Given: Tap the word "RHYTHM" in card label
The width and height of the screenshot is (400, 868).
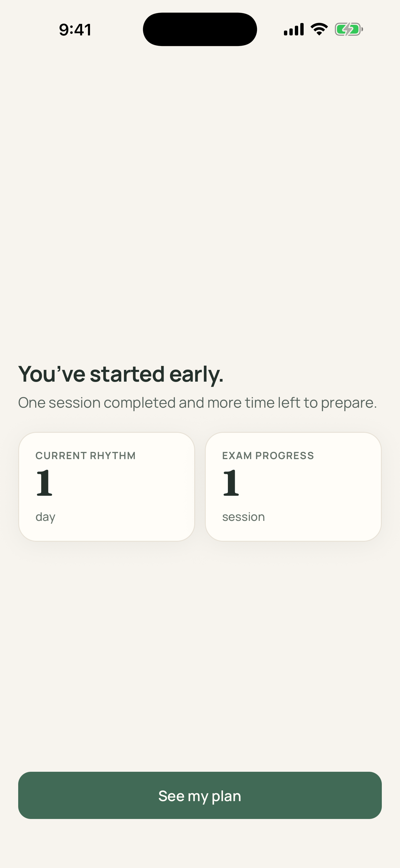Looking at the screenshot, I should click(x=113, y=455).
